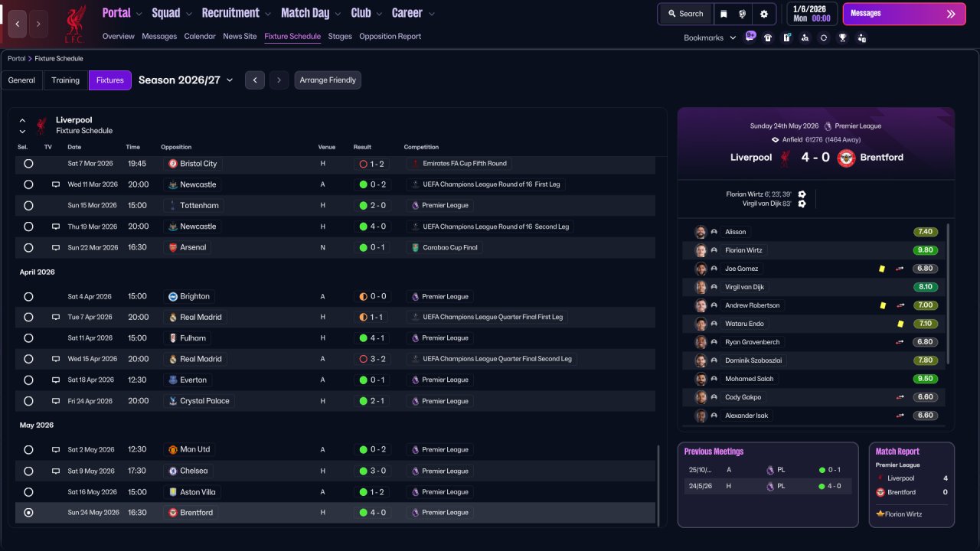Open the Opposition Report sub-tab

click(x=390, y=36)
